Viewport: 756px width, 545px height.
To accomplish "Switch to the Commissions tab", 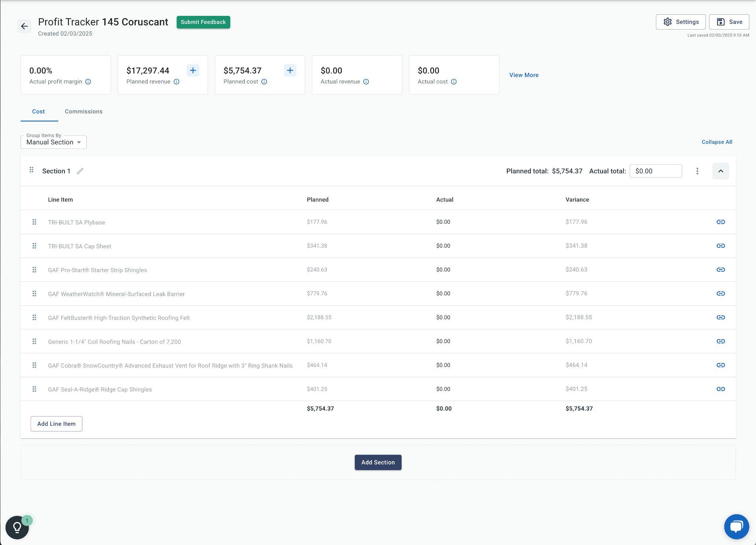I will click(83, 112).
